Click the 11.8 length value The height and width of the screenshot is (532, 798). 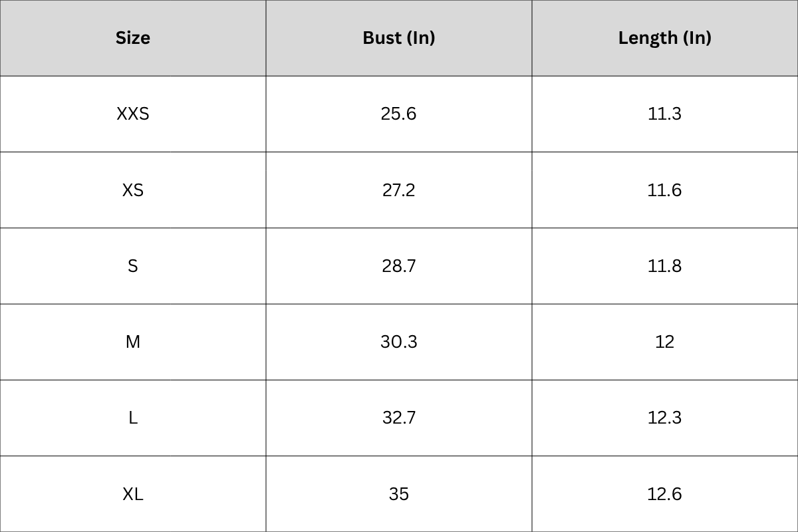pyautogui.click(x=665, y=266)
